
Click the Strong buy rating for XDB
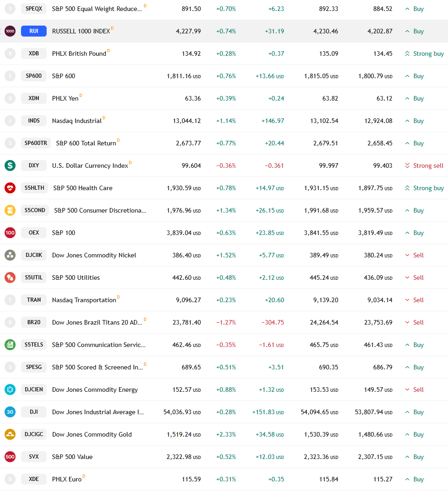pyautogui.click(x=424, y=53)
